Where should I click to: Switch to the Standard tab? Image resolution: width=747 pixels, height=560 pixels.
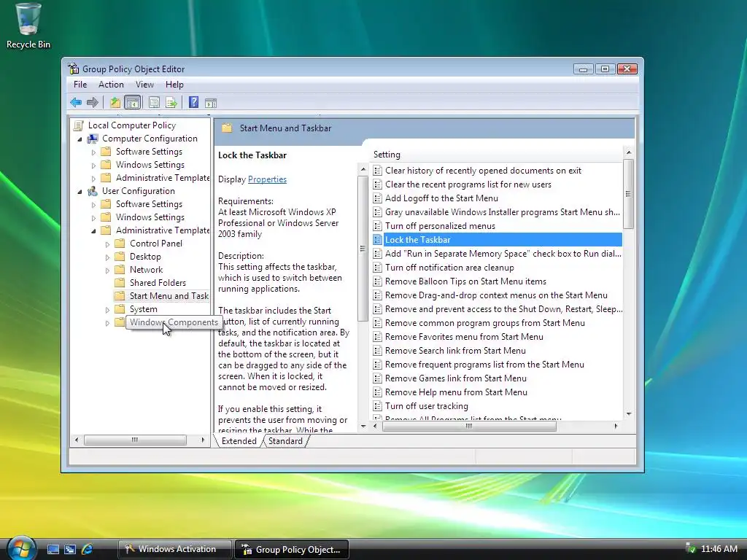click(x=285, y=441)
